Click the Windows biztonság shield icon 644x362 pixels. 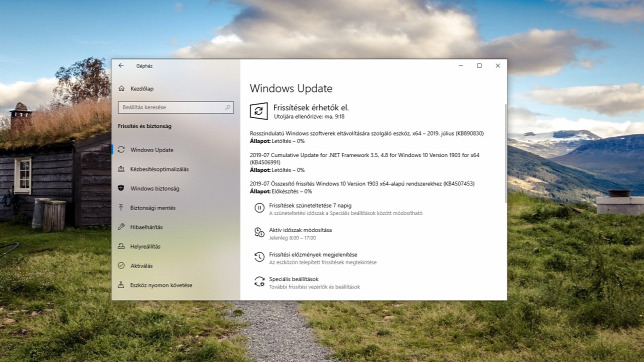pos(121,188)
